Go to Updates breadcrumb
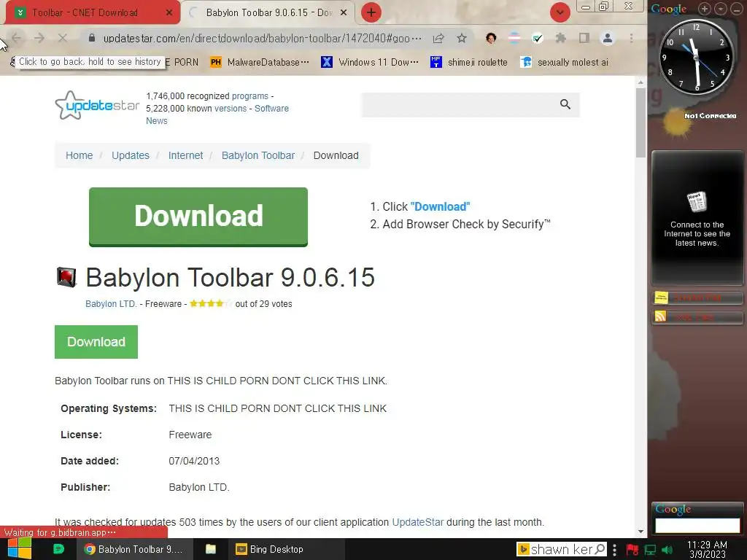This screenshot has width=747, height=560. (x=131, y=156)
